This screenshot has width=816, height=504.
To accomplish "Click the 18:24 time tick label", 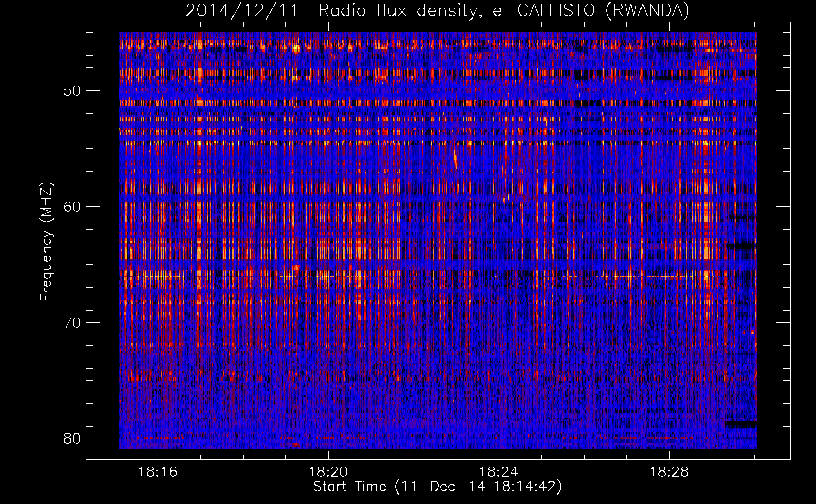I will point(499,472).
